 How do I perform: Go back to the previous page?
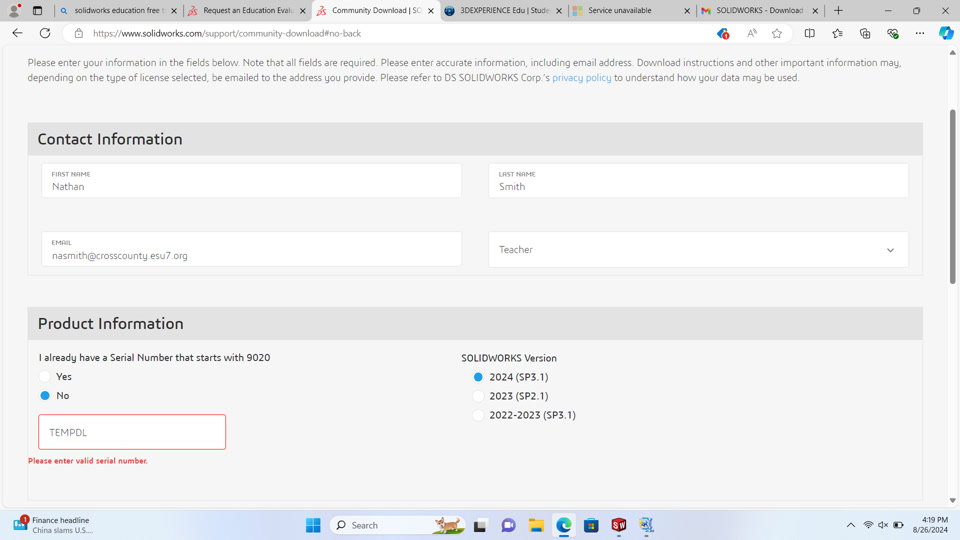coord(17,33)
